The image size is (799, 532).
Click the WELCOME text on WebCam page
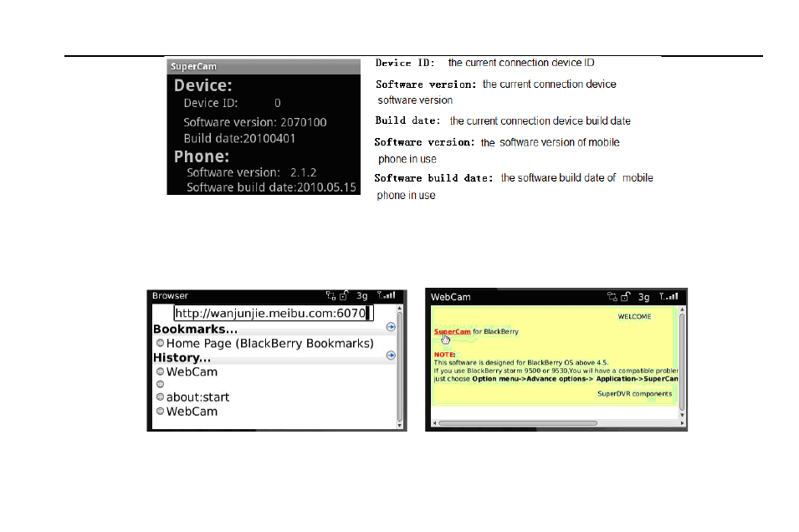634,316
